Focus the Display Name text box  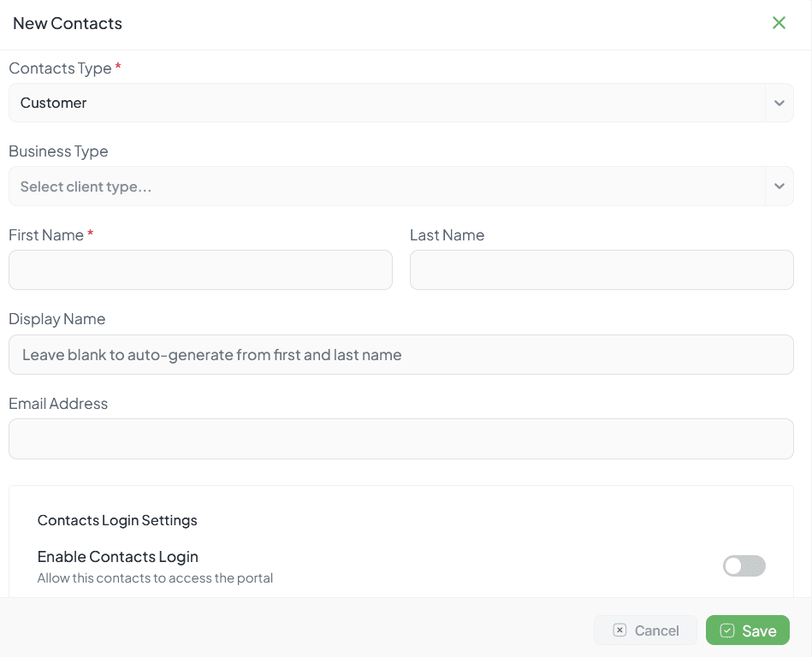400,354
